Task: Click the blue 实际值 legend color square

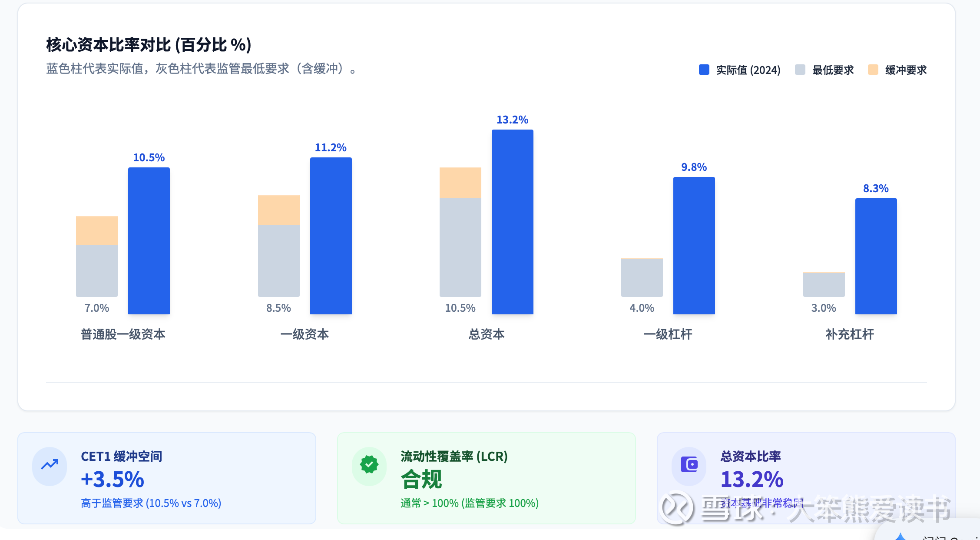Action: click(704, 70)
